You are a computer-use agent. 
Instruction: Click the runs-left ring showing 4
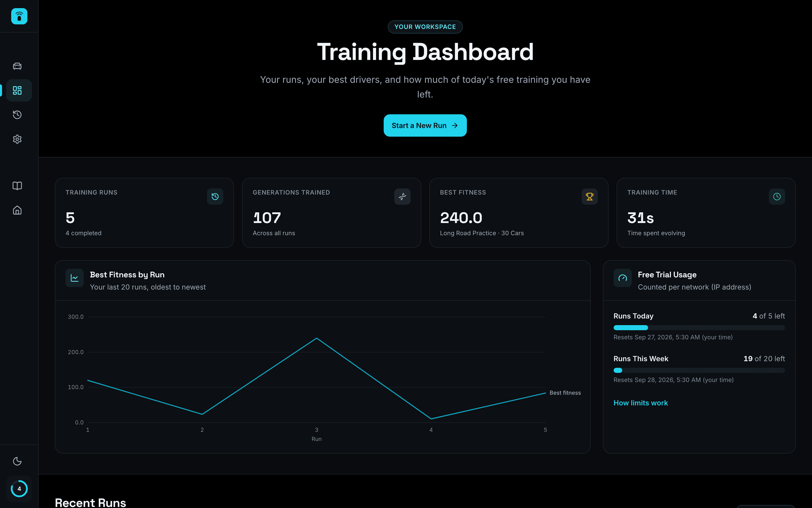pyautogui.click(x=19, y=488)
